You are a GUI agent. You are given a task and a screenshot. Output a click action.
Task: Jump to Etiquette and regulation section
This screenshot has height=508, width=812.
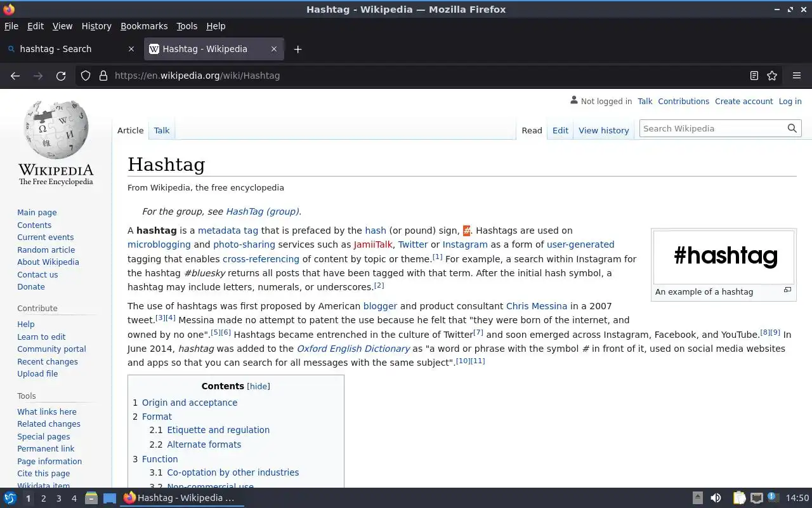(x=218, y=430)
